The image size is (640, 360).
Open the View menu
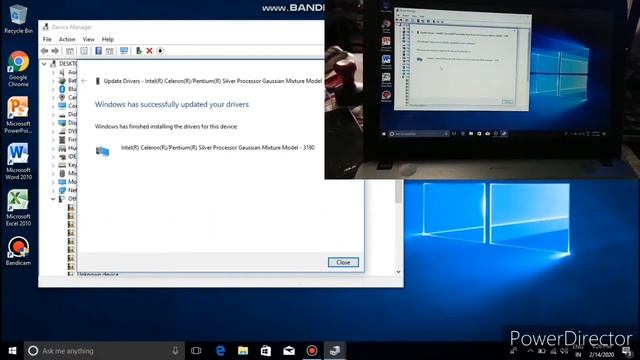(x=89, y=39)
